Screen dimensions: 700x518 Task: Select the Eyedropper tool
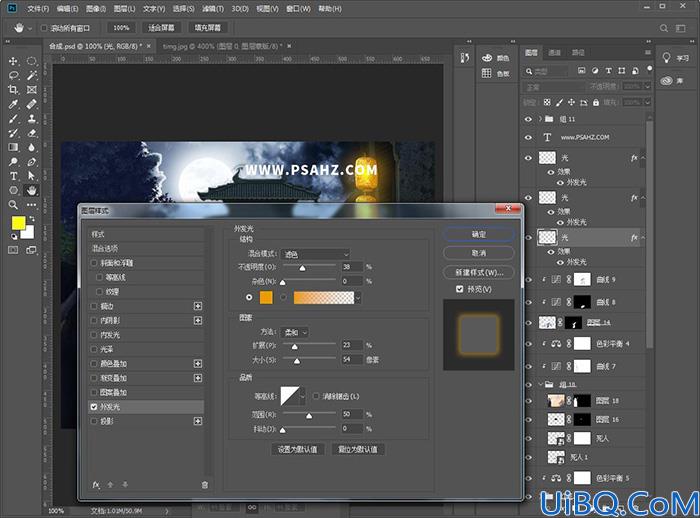coord(13,104)
